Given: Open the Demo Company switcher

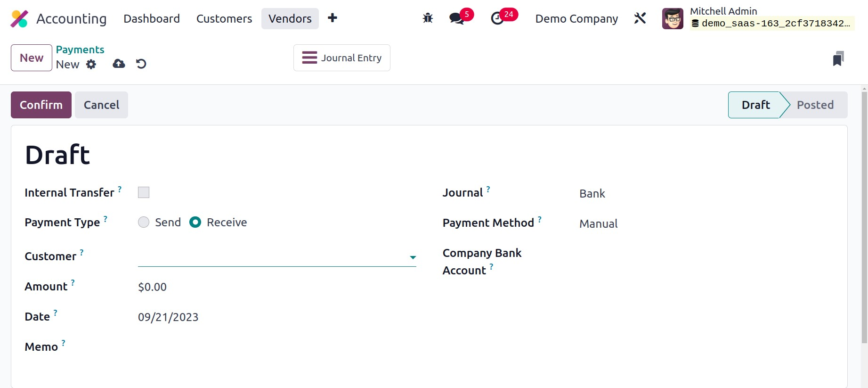Looking at the screenshot, I should (576, 19).
